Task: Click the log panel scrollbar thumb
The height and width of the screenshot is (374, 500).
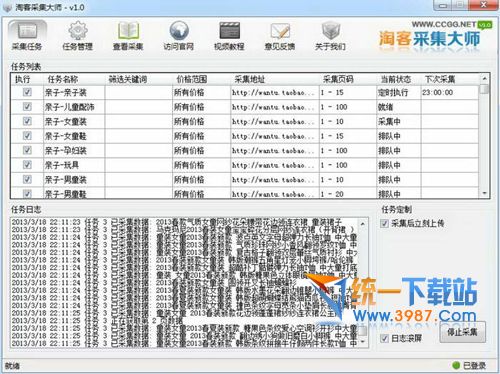Action: point(363,331)
